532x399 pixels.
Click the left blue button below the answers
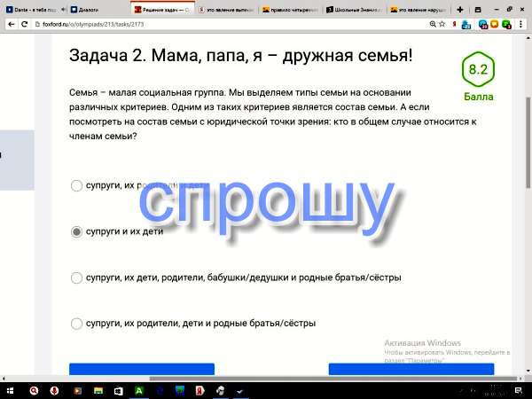coord(142,370)
